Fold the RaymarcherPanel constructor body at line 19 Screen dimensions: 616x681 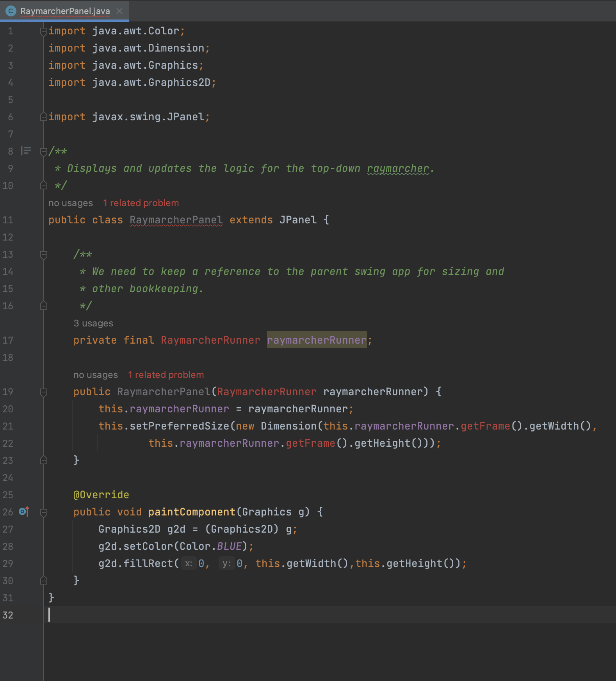click(x=44, y=392)
